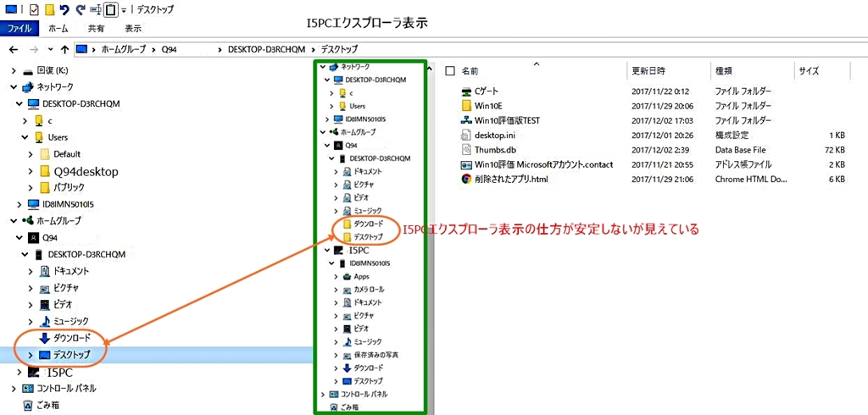
Task: Select the 72 KB size cell of Thumbs.db
Action: (835, 150)
